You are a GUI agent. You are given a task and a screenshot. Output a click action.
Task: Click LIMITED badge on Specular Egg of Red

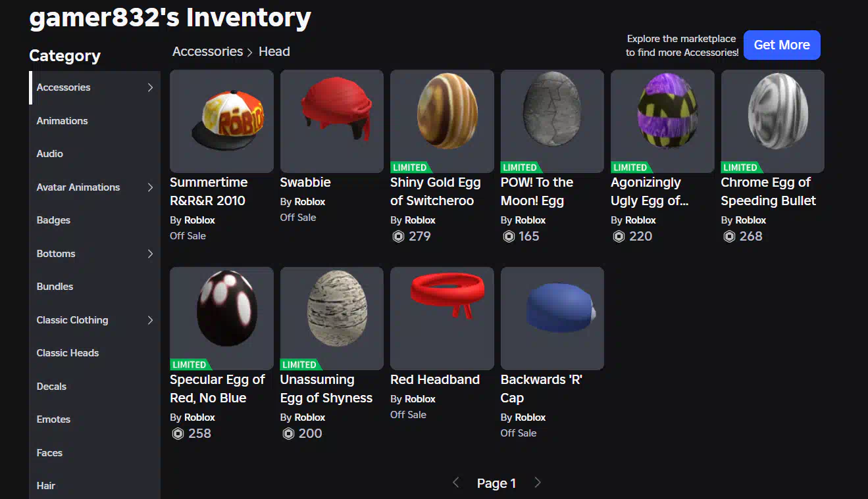[190, 365]
